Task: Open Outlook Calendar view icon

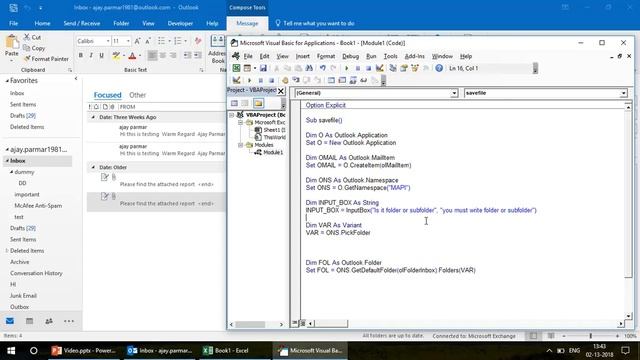Action: pos(29,321)
